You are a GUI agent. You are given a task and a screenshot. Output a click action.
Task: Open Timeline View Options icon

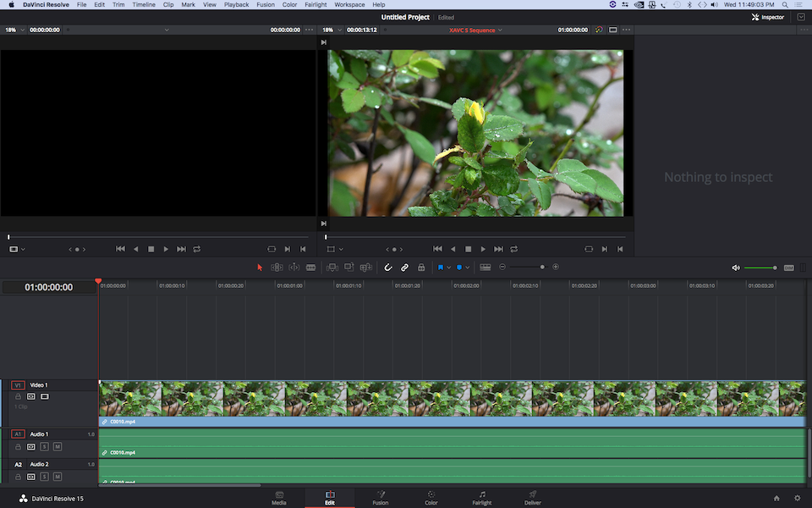click(x=486, y=268)
